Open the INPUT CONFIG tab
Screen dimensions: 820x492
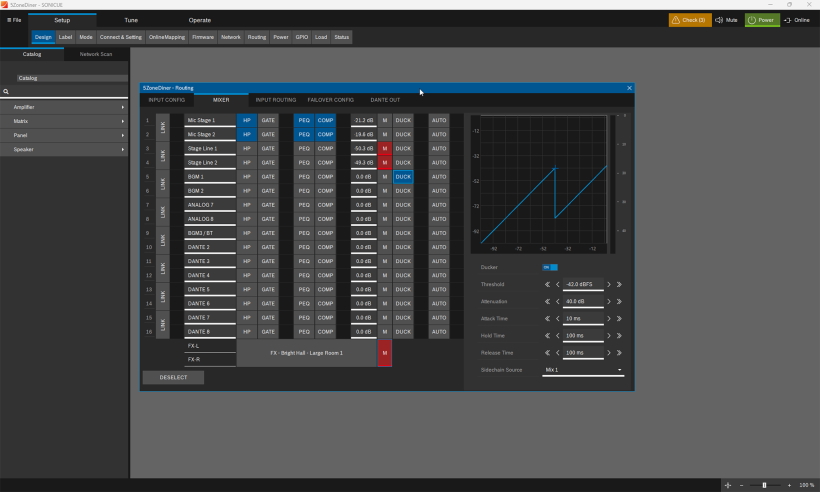coord(167,100)
